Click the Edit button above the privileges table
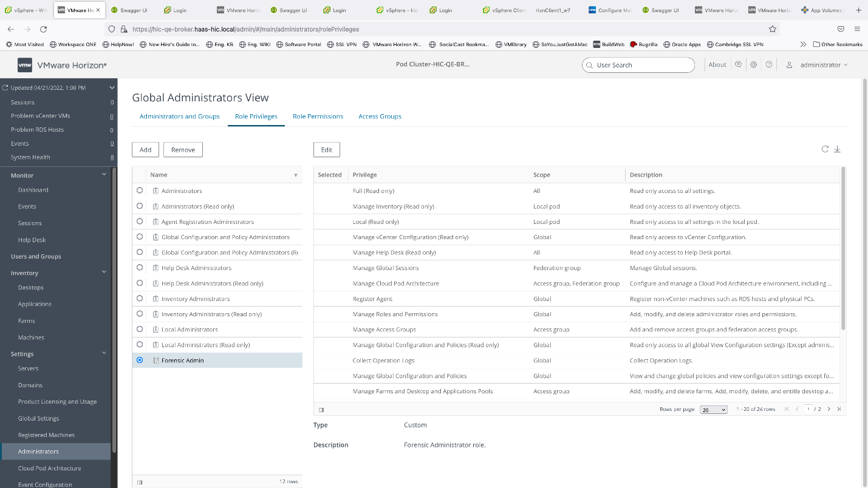This screenshot has height=488, width=868. coord(326,149)
